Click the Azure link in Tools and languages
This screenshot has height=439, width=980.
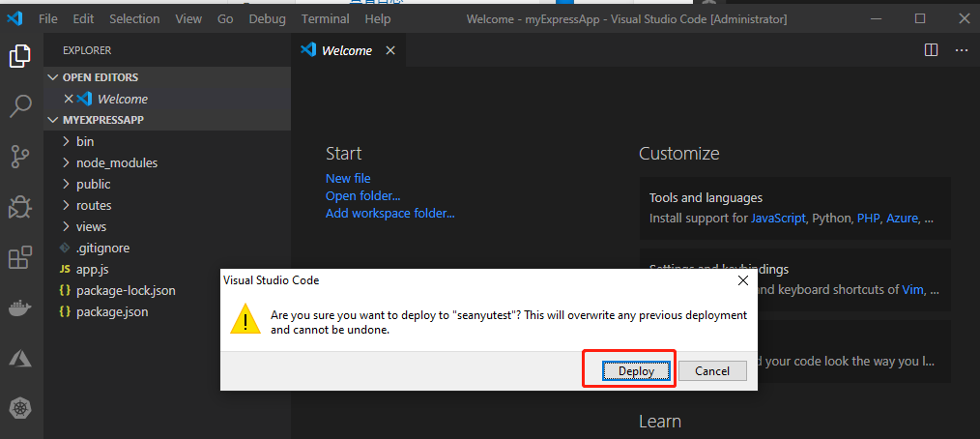[x=902, y=219]
